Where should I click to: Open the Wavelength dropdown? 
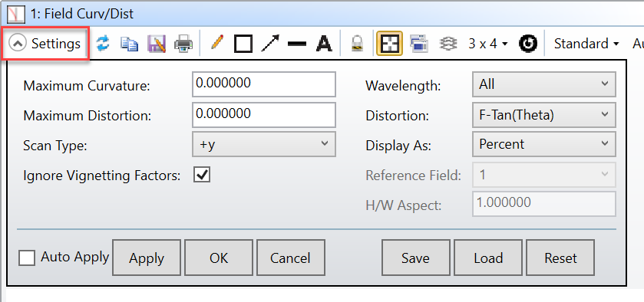click(x=543, y=84)
